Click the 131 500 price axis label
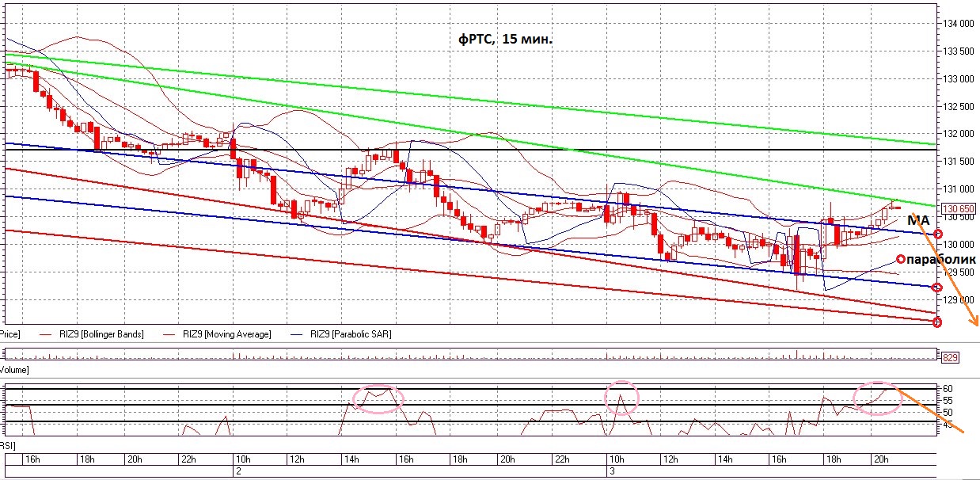This screenshot has width=980, height=480. [x=958, y=162]
